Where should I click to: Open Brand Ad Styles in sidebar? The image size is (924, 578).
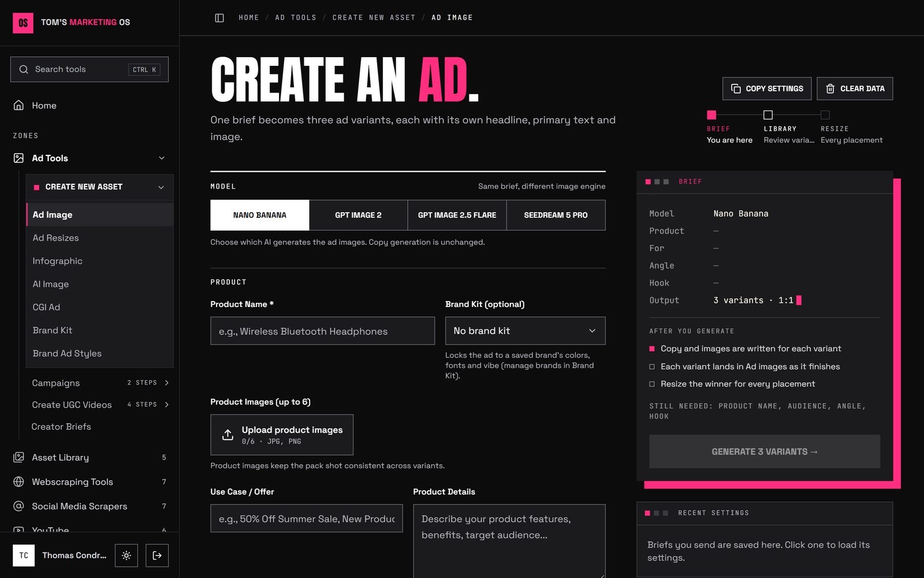99,353
